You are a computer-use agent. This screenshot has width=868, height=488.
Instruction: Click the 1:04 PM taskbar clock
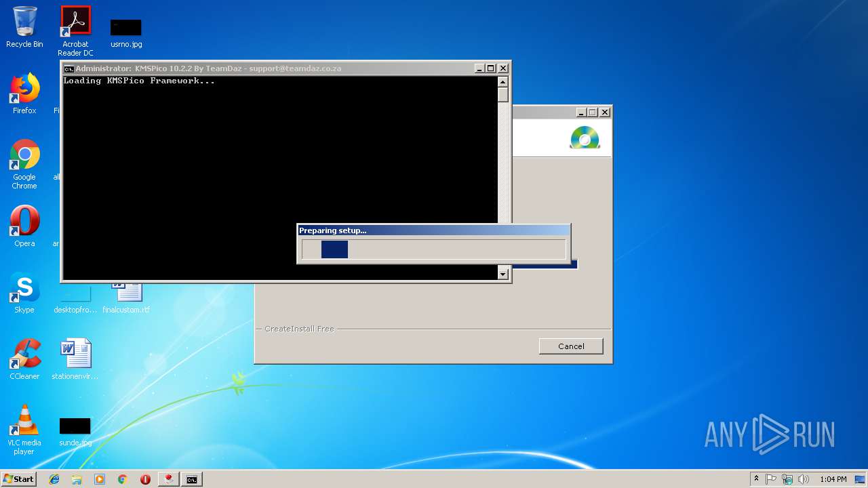pyautogui.click(x=833, y=479)
